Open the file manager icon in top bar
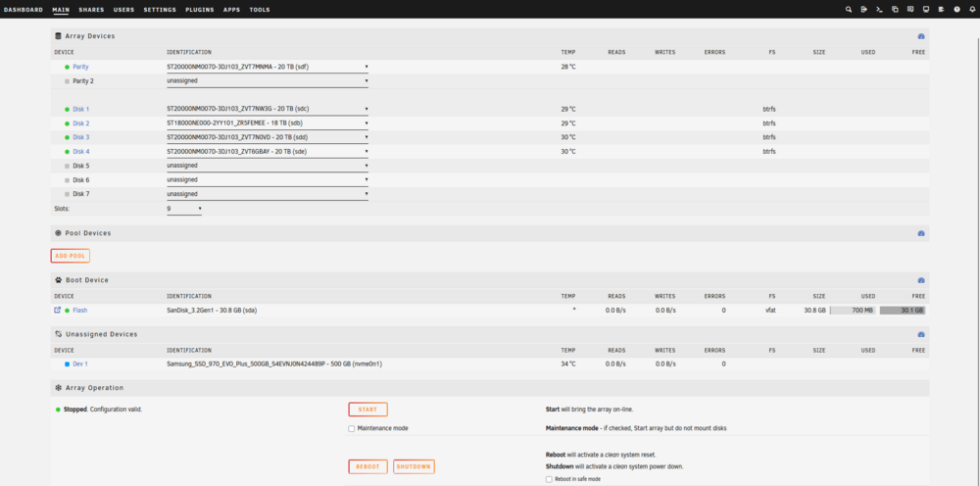The width and height of the screenshot is (980, 486). (x=895, y=10)
